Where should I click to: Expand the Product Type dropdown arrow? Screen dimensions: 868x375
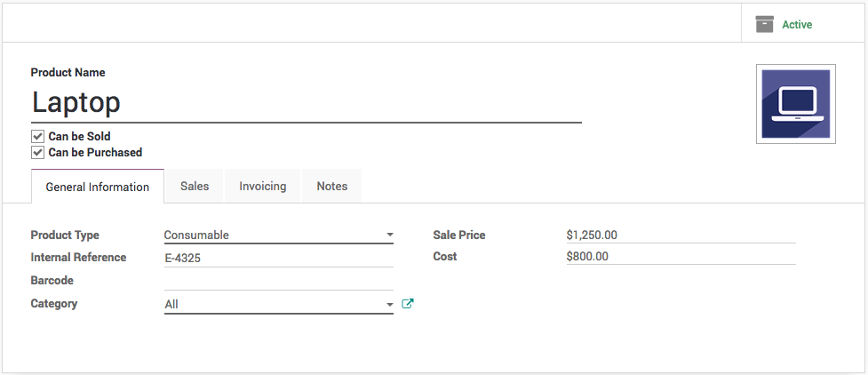(x=389, y=235)
